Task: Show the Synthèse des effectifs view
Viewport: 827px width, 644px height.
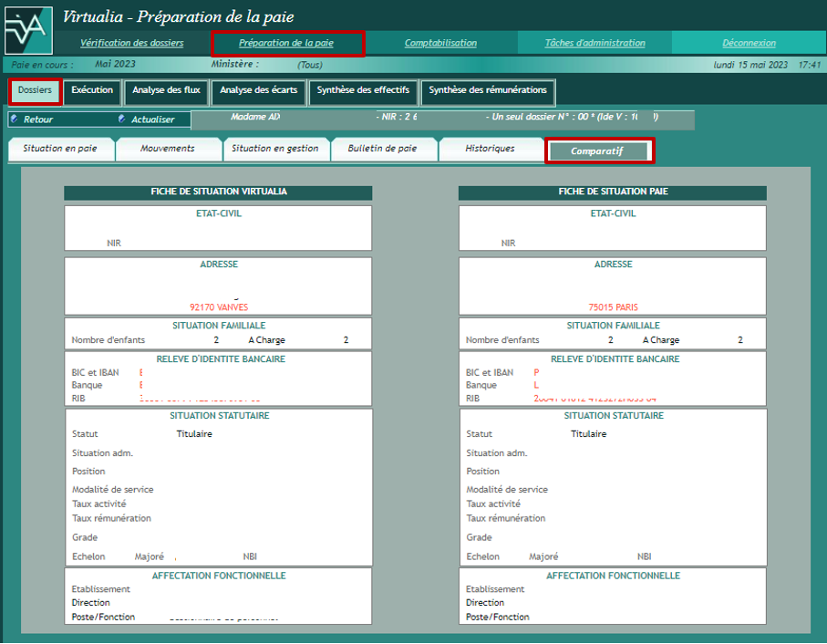Action: pyautogui.click(x=363, y=91)
